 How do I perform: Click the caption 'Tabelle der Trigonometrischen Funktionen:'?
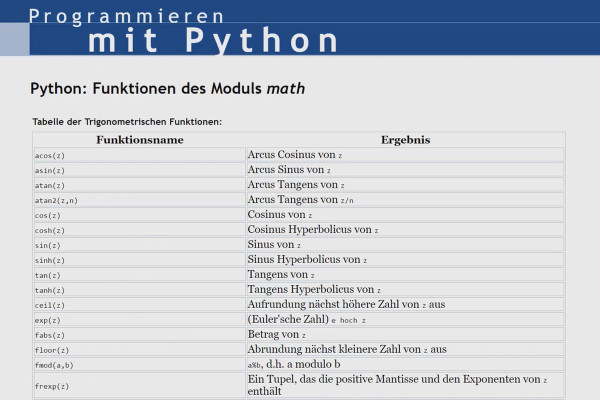coord(127,122)
